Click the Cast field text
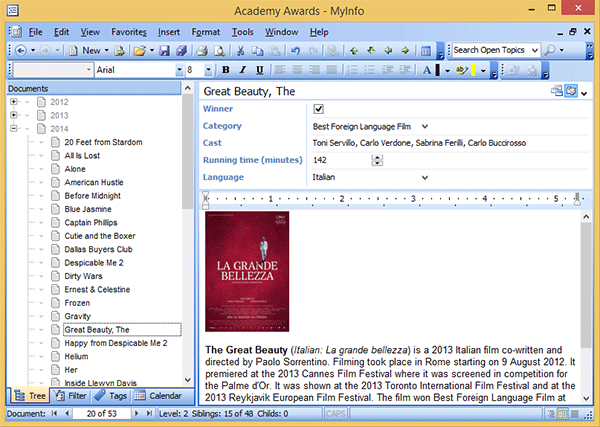600x427 pixels. 419,143
